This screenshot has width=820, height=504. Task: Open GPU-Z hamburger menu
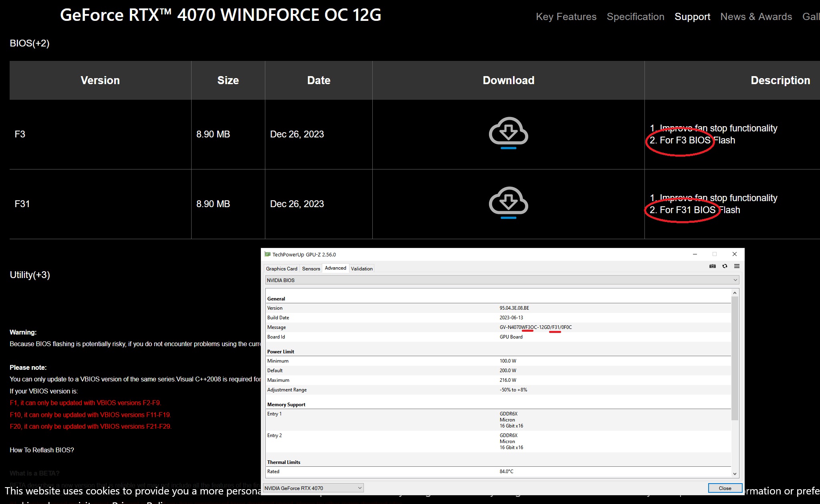737,266
